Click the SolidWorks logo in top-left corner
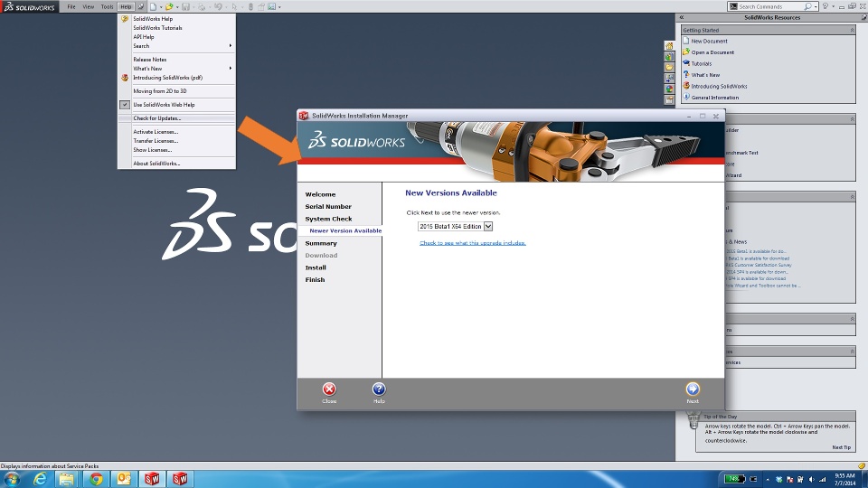The height and width of the screenshot is (488, 868). (x=29, y=6)
